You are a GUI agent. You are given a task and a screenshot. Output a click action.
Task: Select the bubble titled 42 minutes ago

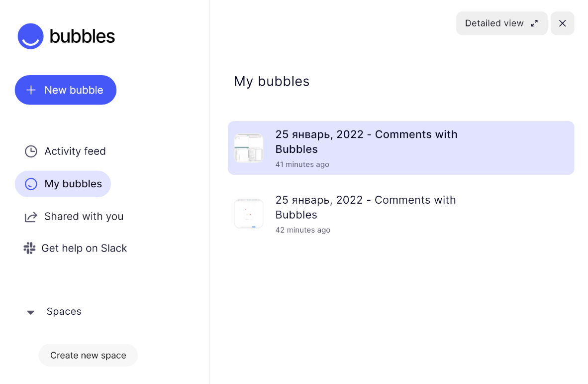point(401,214)
